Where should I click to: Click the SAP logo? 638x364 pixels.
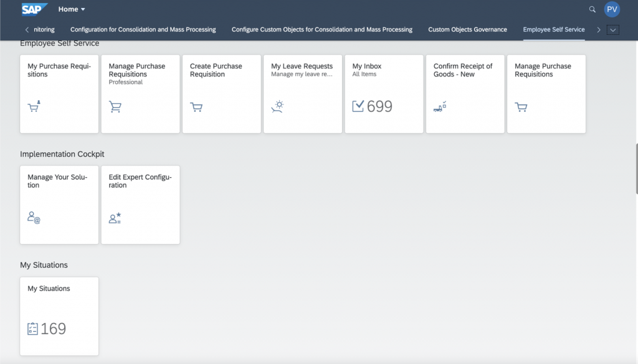point(35,9)
